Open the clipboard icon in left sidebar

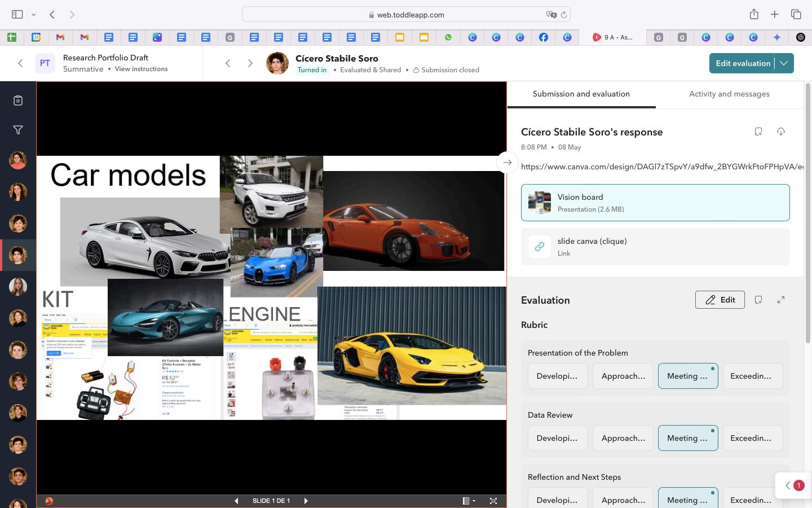point(18,100)
